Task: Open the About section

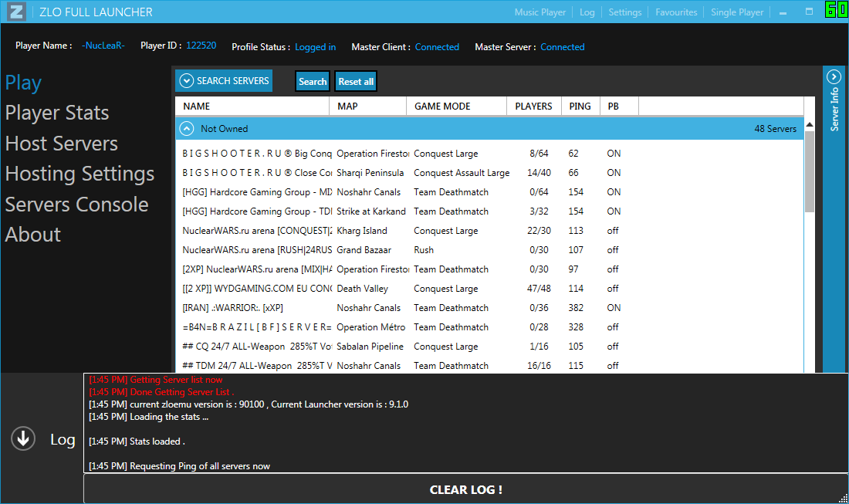Action: click(x=32, y=235)
